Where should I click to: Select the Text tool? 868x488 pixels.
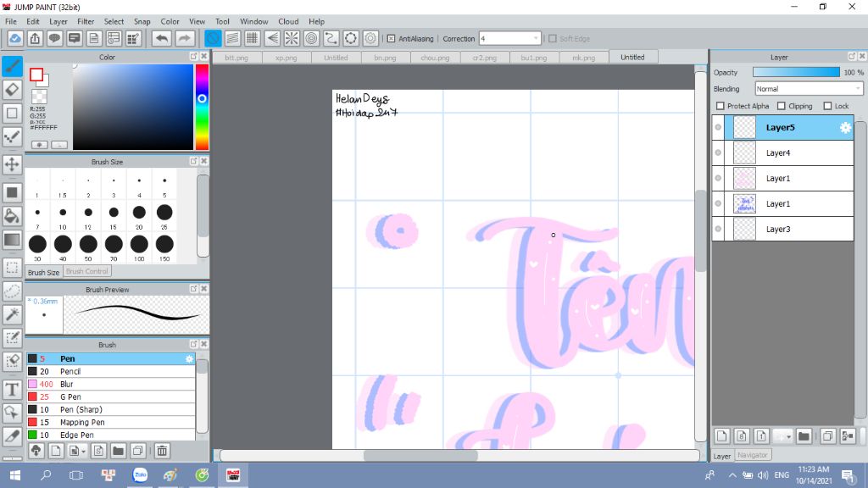[12, 390]
